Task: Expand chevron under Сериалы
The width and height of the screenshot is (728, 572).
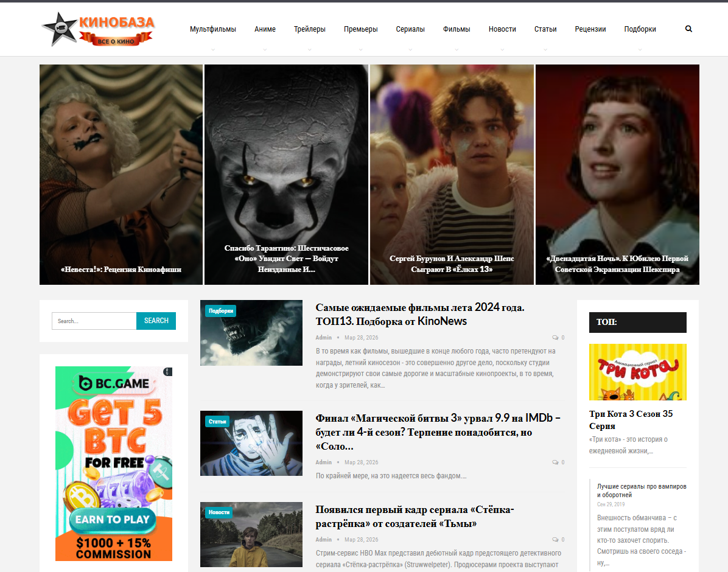Action: click(410, 49)
